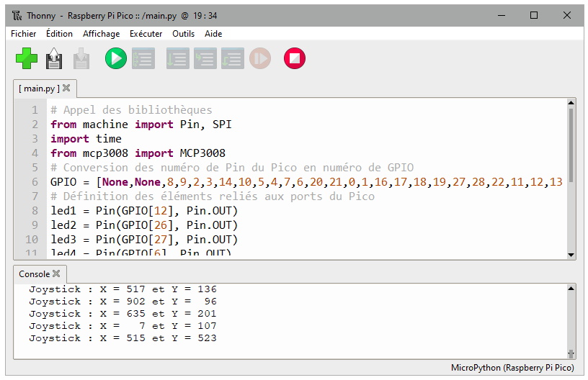
Task: Close the main.py editor tab
Action: [66, 88]
